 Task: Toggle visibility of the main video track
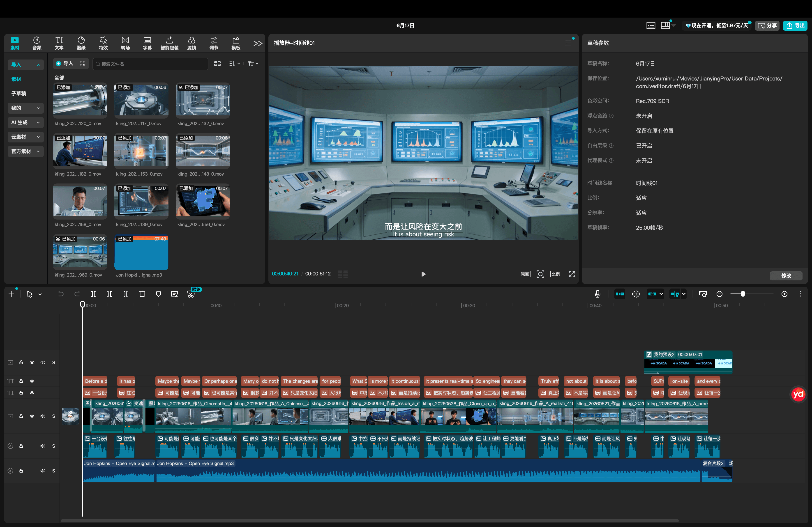(32, 416)
